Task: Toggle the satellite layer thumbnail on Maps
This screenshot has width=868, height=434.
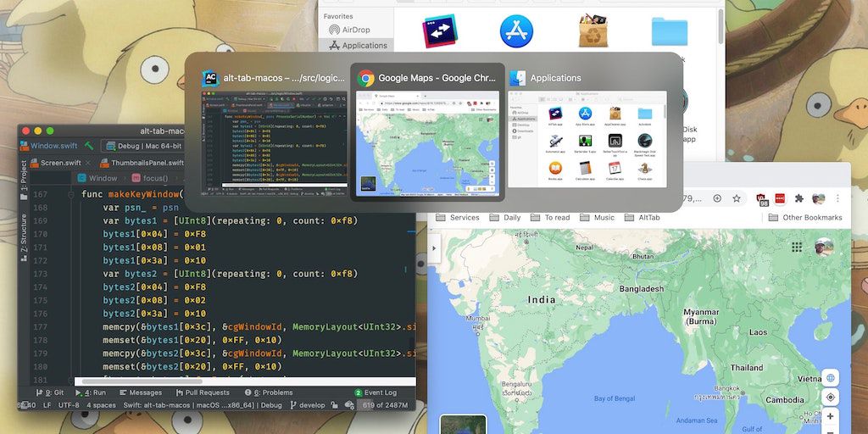Action: point(464,425)
